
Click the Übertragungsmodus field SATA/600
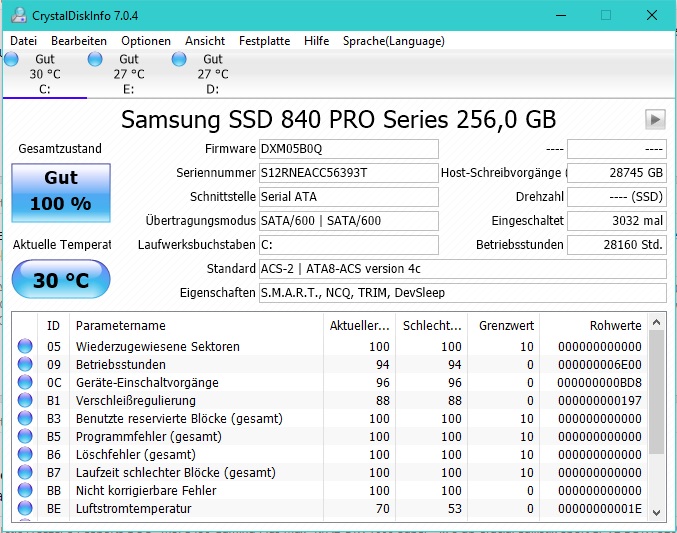[x=348, y=221]
